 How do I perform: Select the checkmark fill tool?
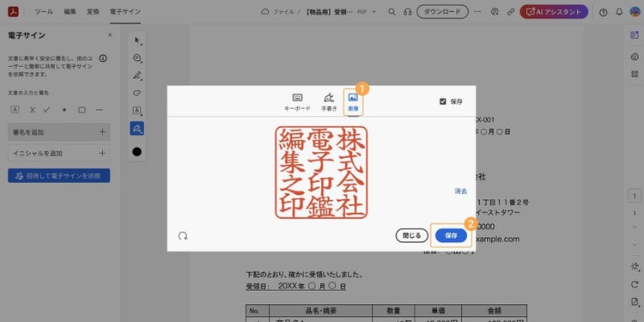pos(47,110)
